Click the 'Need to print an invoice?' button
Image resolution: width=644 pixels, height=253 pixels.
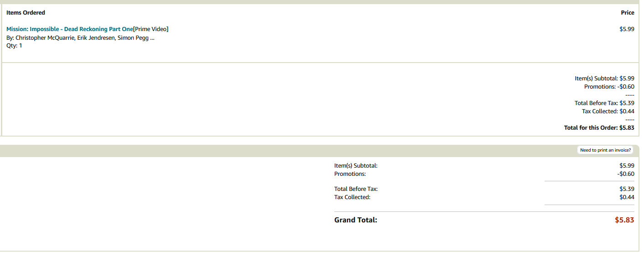[x=605, y=150]
